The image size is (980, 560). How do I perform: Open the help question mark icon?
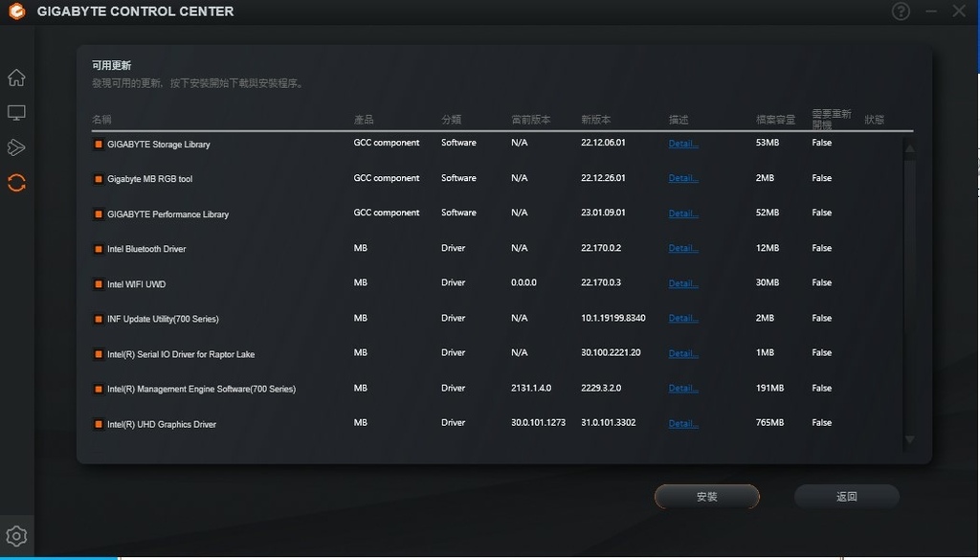[901, 11]
